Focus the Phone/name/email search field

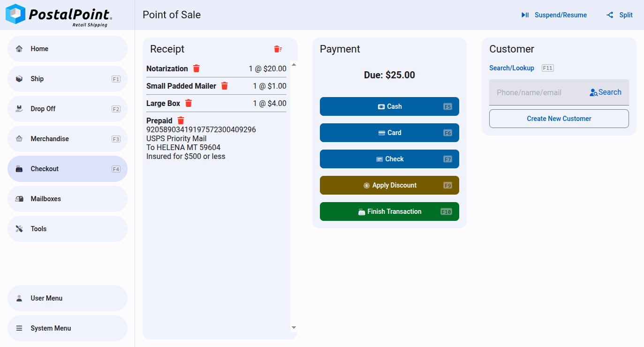coord(537,92)
